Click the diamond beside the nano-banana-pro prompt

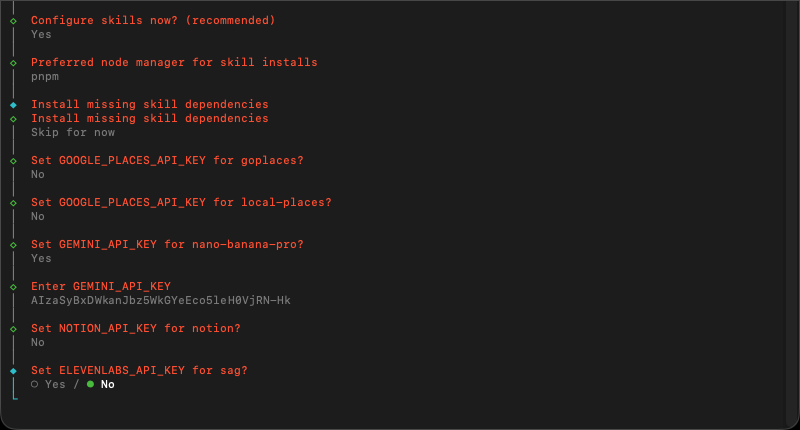(13, 244)
